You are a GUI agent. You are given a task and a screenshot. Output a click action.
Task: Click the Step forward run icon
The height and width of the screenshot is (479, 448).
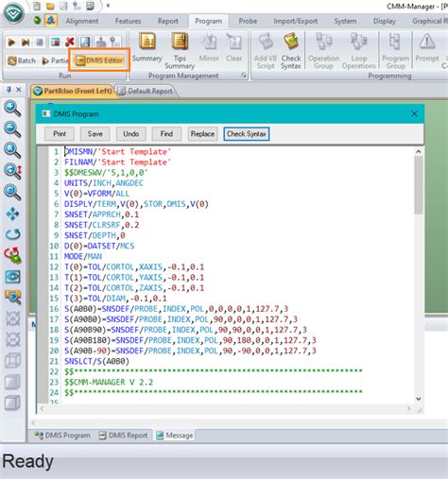tap(26, 42)
